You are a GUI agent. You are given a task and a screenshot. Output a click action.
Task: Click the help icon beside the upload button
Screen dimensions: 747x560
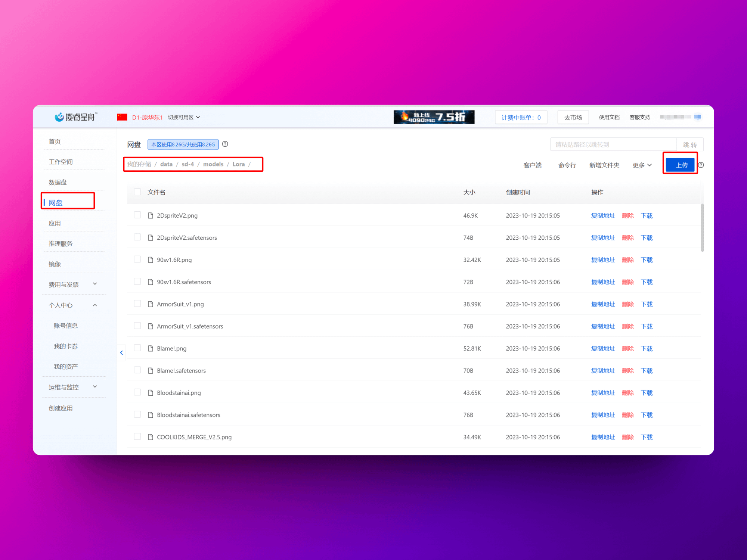tap(701, 165)
